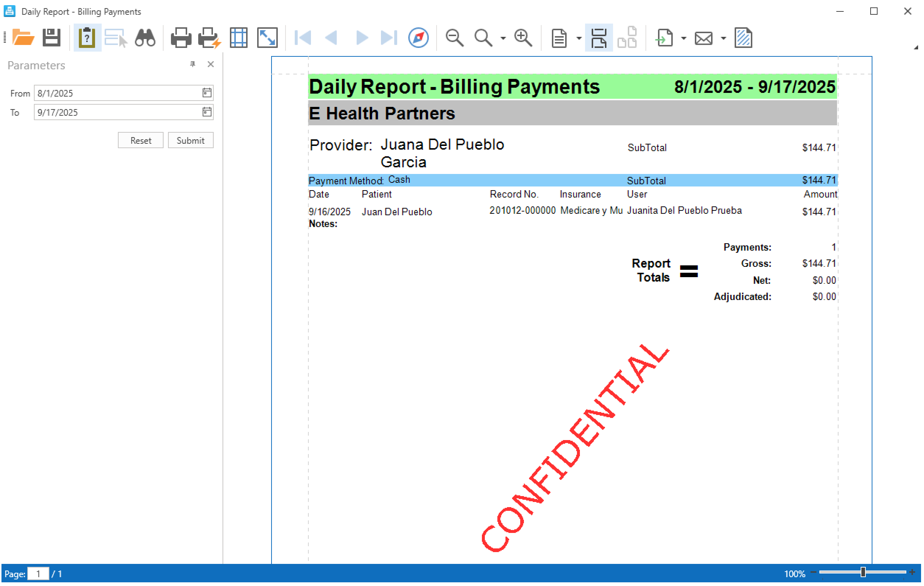Expand the Export document dropdown arrow
Screen dimensions: 924x586
click(x=683, y=38)
